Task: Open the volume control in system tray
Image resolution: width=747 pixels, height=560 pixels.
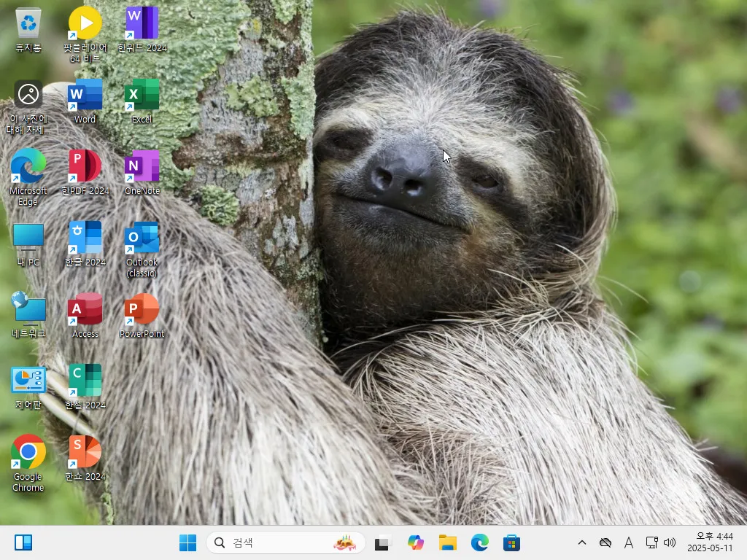Action: (x=670, y=542)
